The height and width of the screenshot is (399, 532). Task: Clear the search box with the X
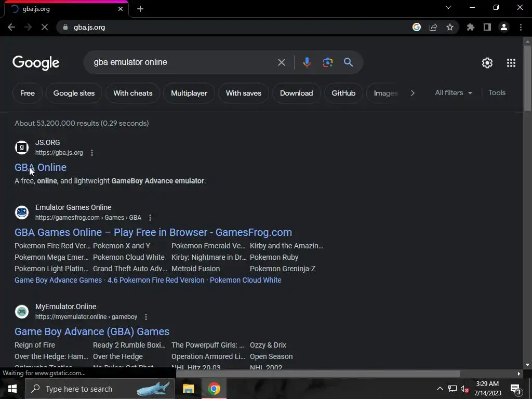tap(281, 62)
